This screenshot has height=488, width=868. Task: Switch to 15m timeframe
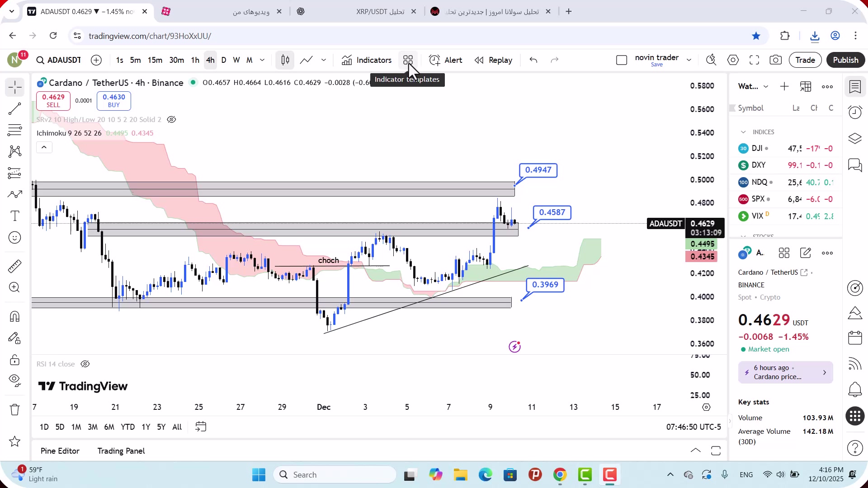point(155,60)
